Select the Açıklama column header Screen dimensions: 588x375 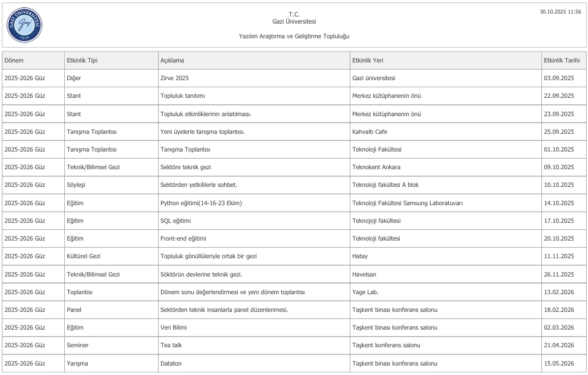click(173, 60)
